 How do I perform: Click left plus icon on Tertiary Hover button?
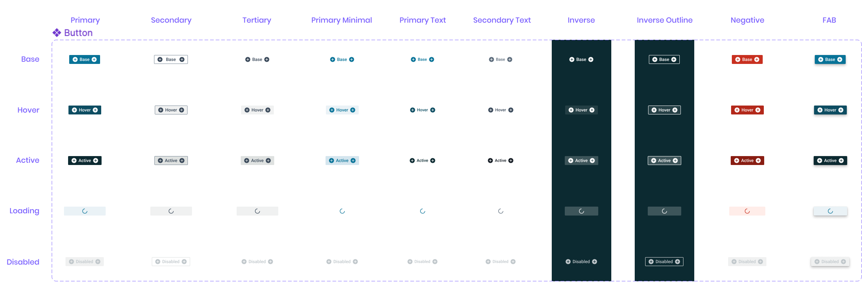click(247, 110)
